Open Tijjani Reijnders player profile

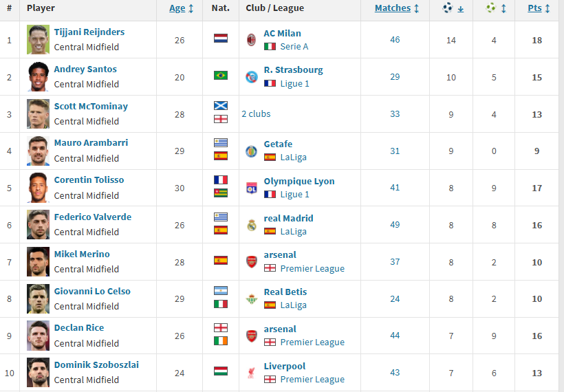89,32
